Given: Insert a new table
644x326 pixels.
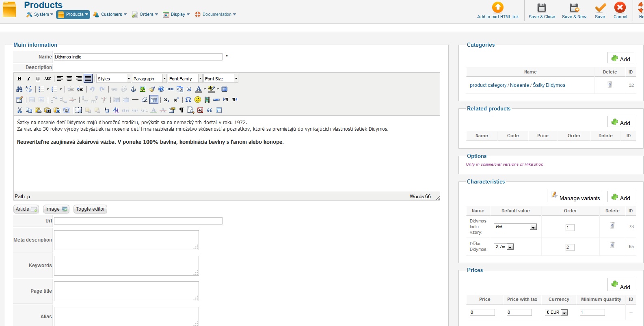Looking at the screenshot, I should pos(19,100).
